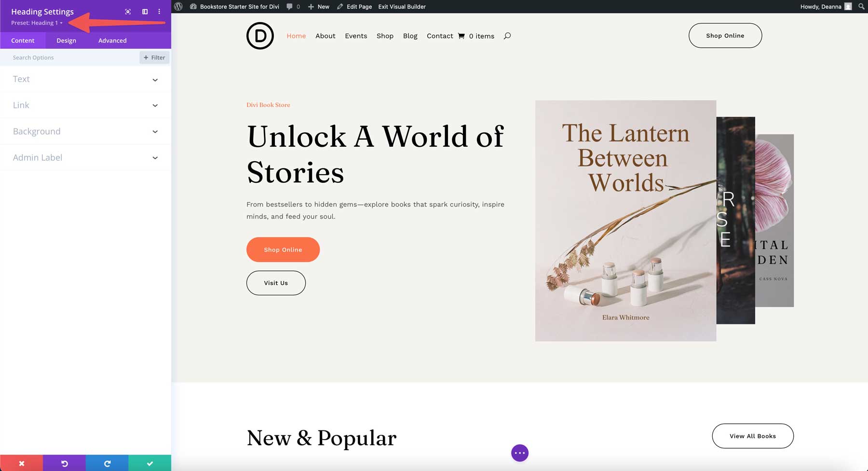This screenshot has width=868, height=471.
Task: Expand the Admin Label section
Action: pyautogui.click(x=86, y=157)
